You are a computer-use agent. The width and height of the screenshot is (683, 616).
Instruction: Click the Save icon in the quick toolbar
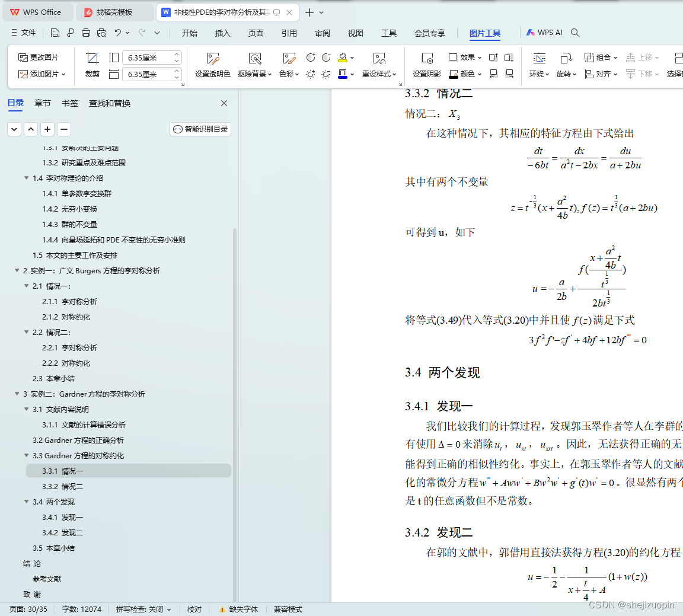[55, 33]
